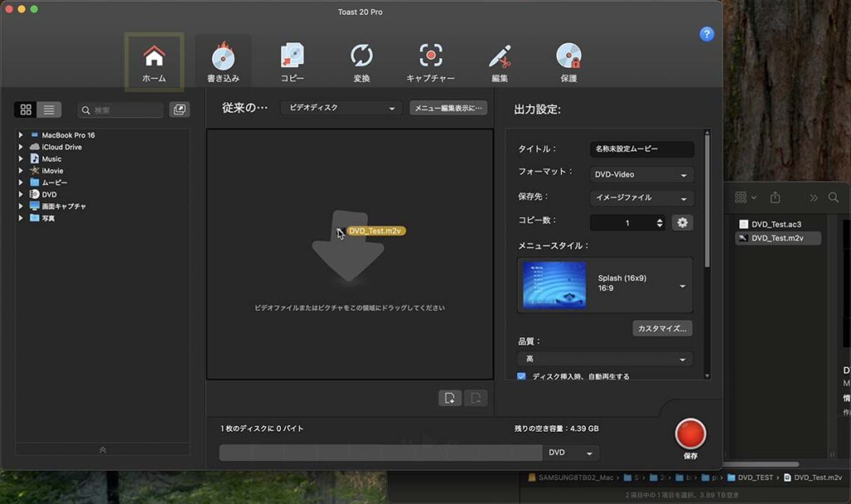Click the remove file icon below drop area

click(475, 399)
